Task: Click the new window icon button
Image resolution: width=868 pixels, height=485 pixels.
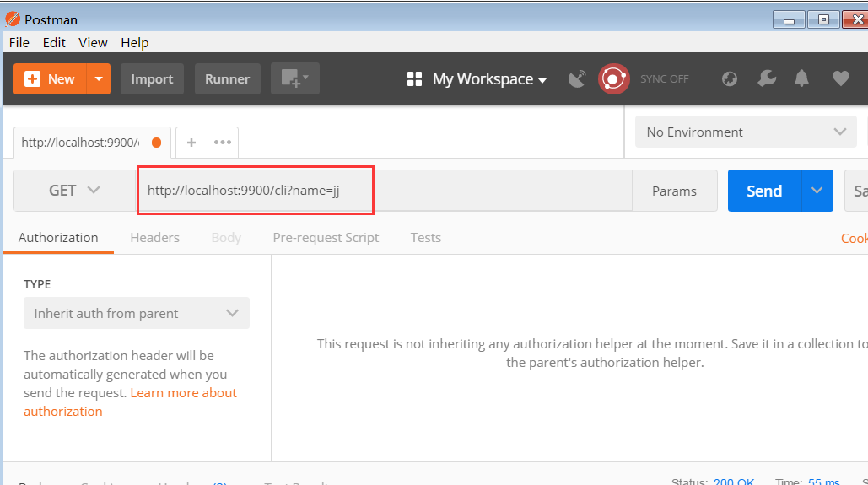Action: click(x=295, y=78)
